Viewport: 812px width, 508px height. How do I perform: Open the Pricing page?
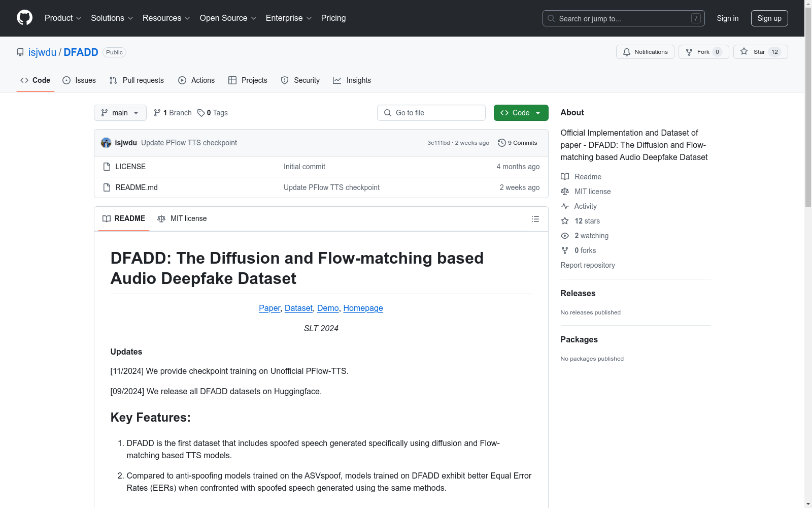coord(333,18)
